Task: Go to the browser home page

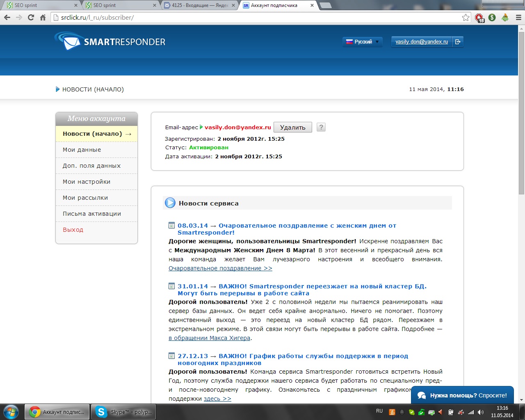Action: [43, 17]
